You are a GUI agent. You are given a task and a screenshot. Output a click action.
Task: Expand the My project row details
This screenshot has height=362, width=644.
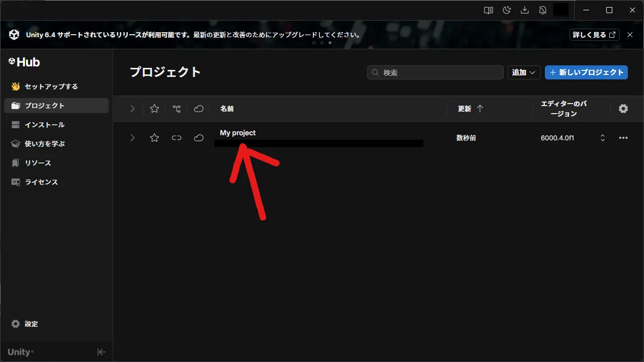point(132,137)
